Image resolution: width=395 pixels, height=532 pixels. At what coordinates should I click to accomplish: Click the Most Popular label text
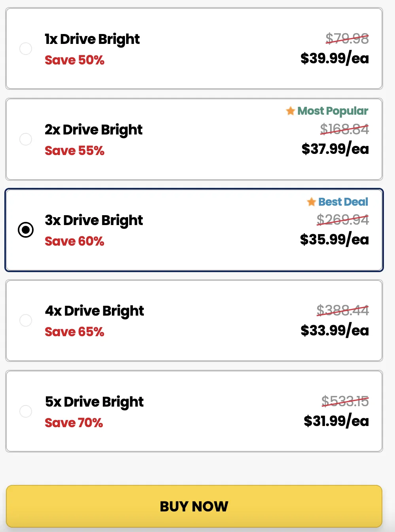(333, 111)
